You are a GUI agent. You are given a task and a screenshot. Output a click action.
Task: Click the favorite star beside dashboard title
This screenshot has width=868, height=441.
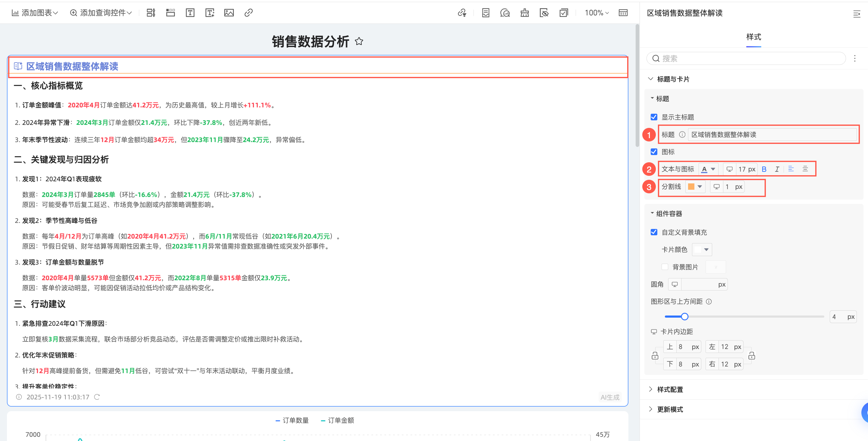coord(359,41)
